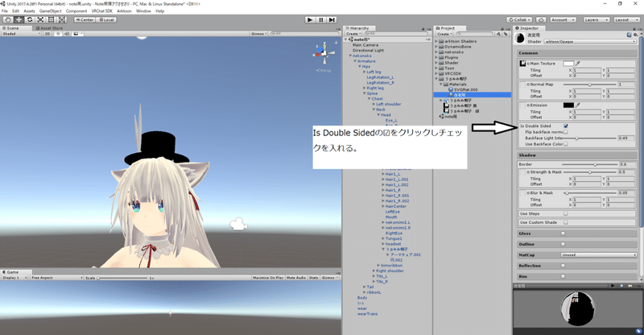This screenshot has width=644, height=335.
Task: Enable Reflection section checkbox
Action: pos(563,266)
